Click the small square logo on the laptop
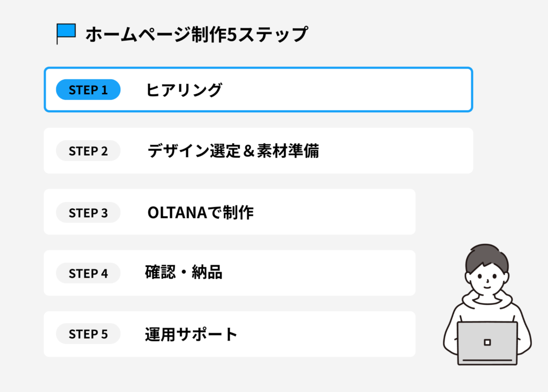Image resolution: width=548 pixels, height=392 pixels. pyautogui.click(x=487, y=342)
